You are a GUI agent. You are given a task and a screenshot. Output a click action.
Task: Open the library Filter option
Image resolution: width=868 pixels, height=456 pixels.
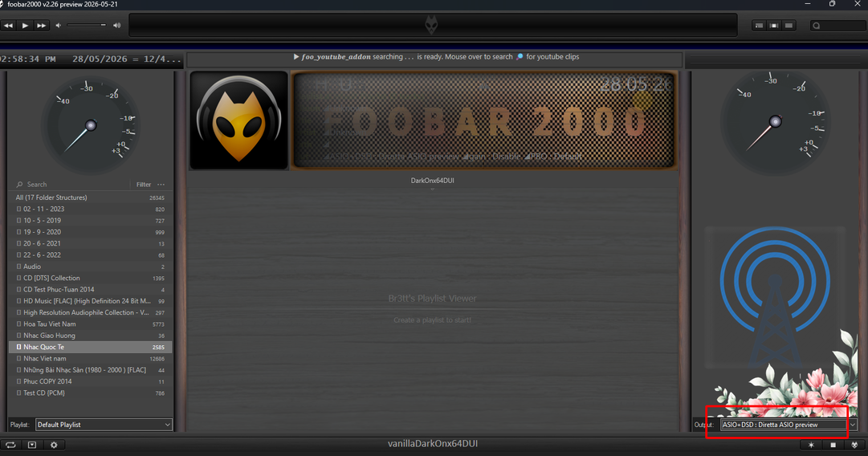click(144, 185)
